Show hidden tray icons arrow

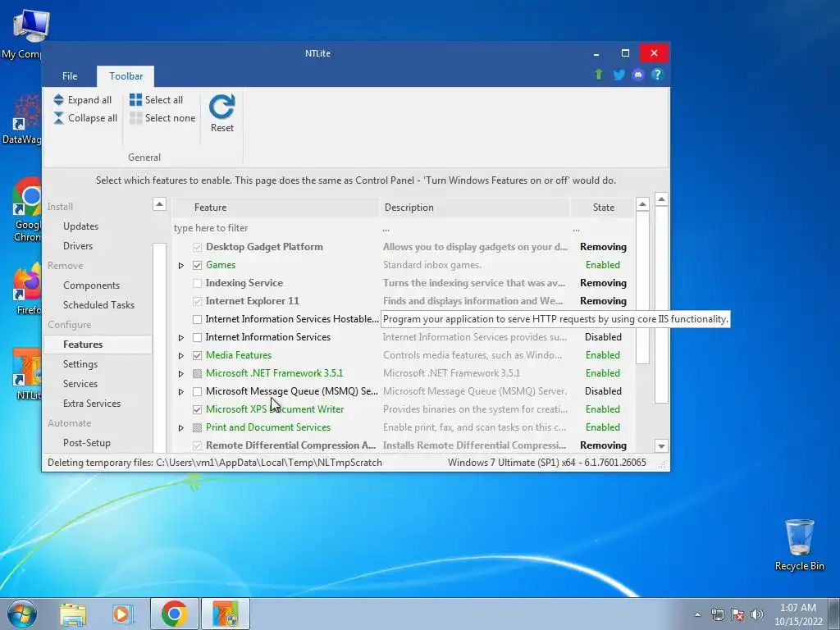pos(697,614)
